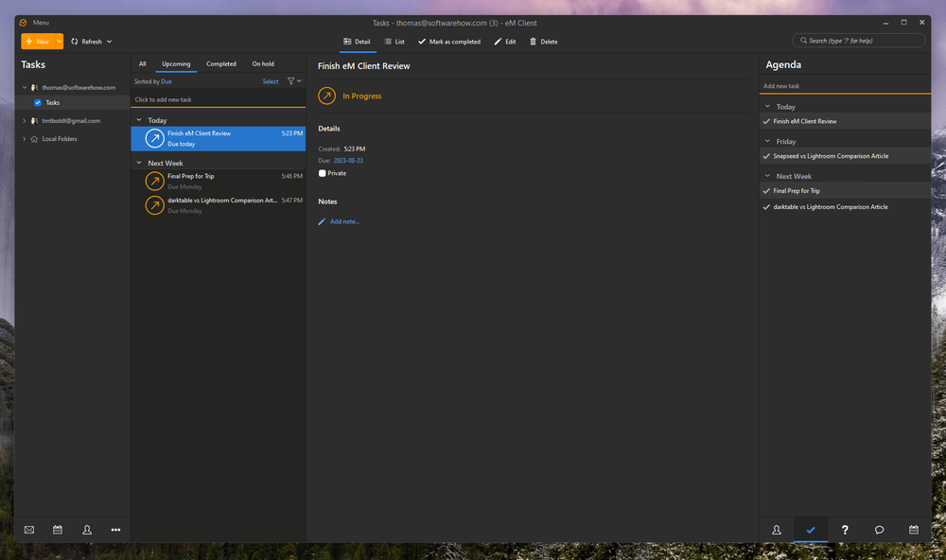Toggle the Tasks folder checkbox
This screenshot has width=946, height=560.
click(x=38, y=102)
